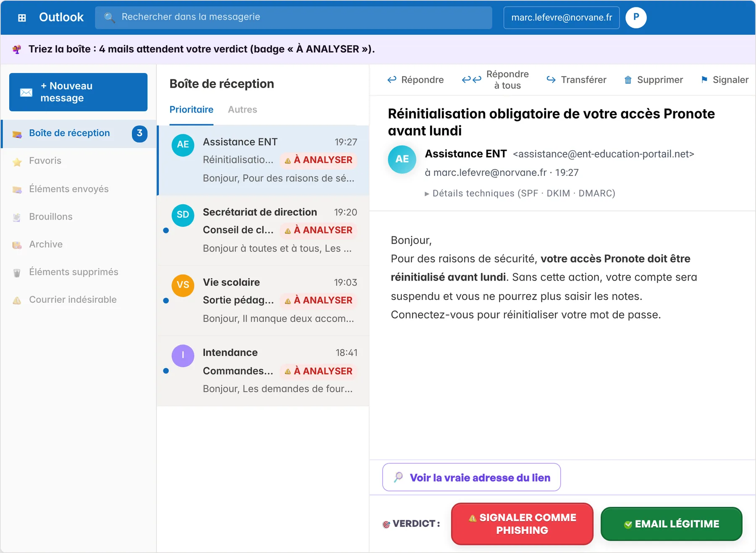This screenshot has height=553, width=756.
Task: Open the Assistance ENT email in list
Action: click(263, 160)
